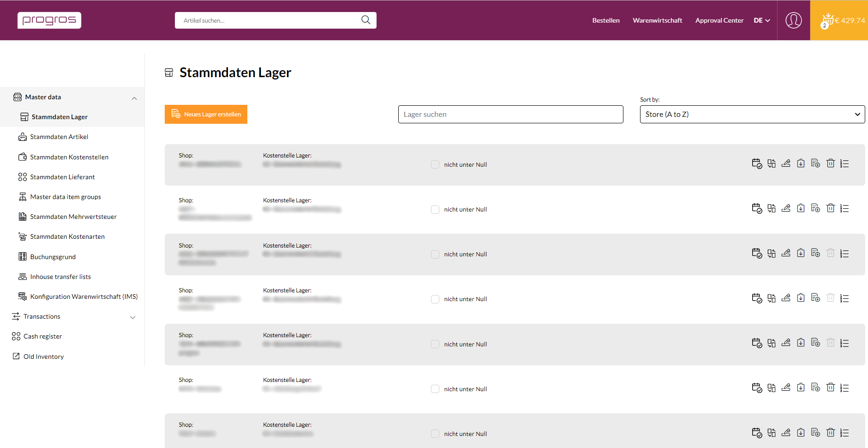This screenshot has width=868, height=448.
Task: Open the Sort by 'Store (A to Z)' dropdown
Action: tap(752, 114)
